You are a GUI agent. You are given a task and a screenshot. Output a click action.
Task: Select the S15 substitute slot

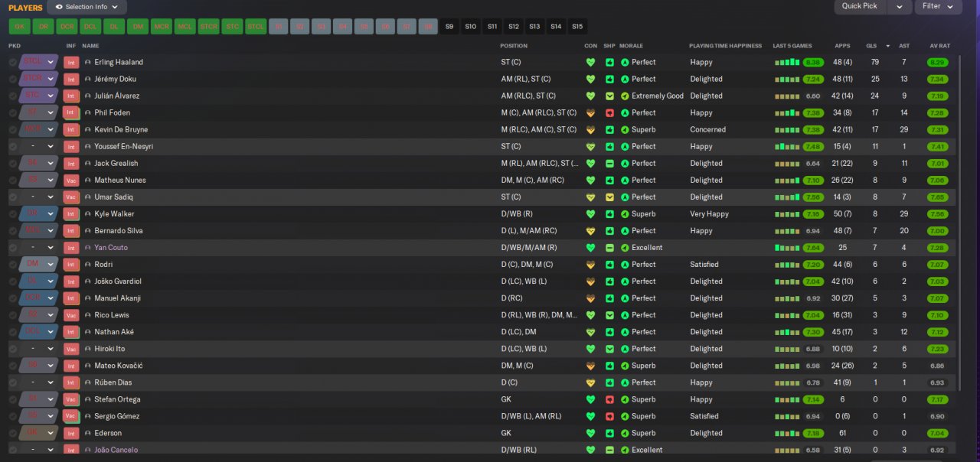pyautogui.click(x=577, y=27)
